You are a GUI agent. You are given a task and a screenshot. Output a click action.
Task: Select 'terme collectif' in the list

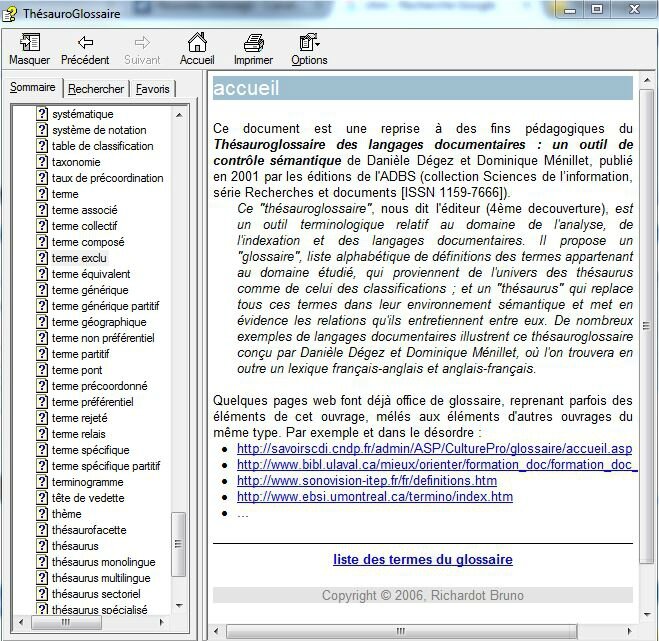(x=84, y=226)
